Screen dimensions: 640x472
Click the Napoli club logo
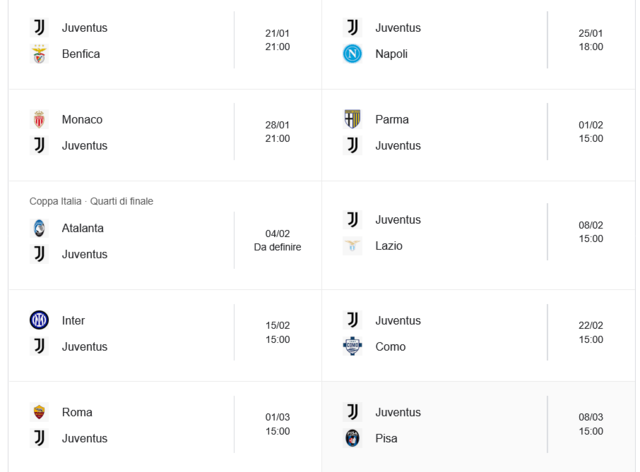click(352, 54)
